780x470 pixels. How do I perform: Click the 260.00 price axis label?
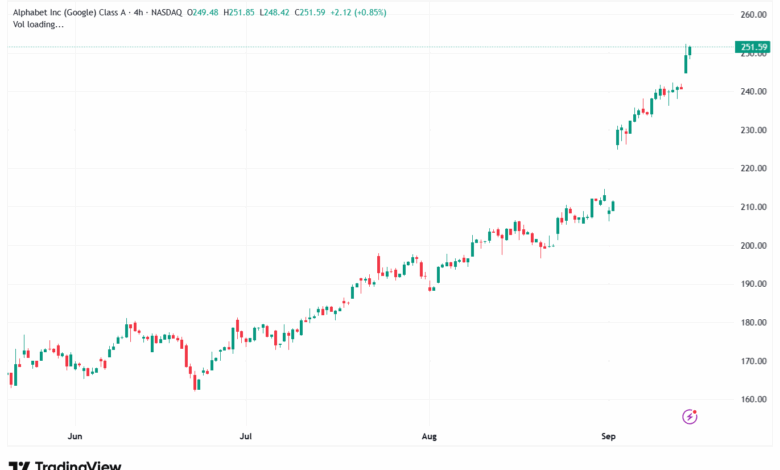tap(753, 15)
